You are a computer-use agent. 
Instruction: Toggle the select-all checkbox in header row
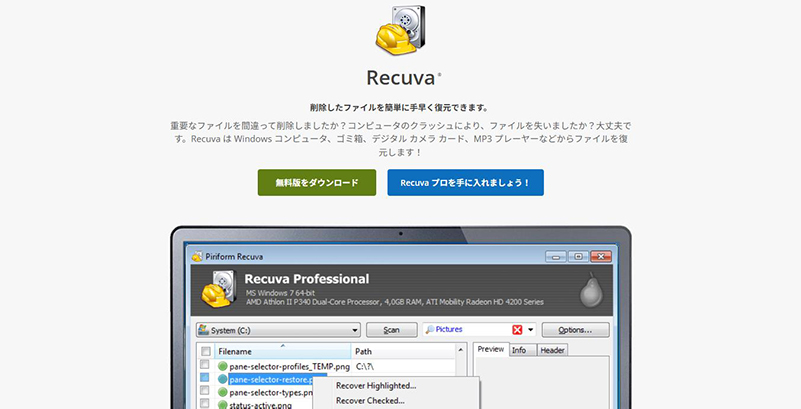[205, 351]
